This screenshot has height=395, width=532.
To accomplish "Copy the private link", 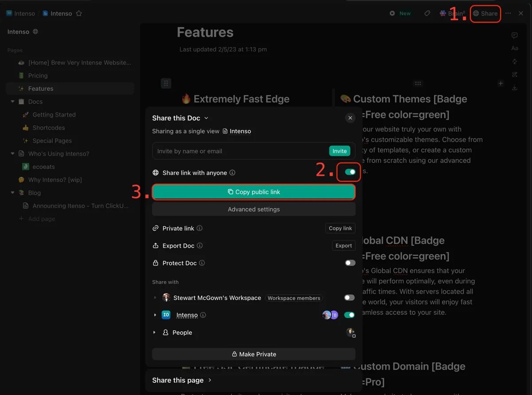I will point(340,228).
